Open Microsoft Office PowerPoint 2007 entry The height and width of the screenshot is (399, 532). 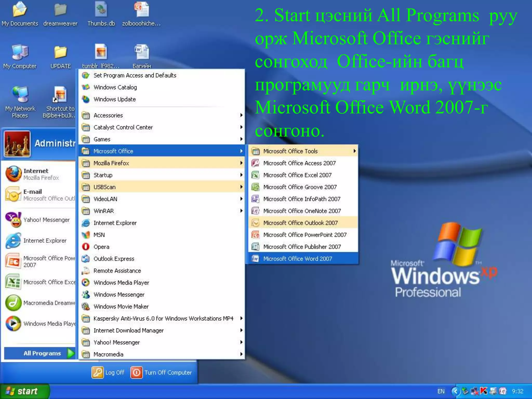click(x=303, y=235)
